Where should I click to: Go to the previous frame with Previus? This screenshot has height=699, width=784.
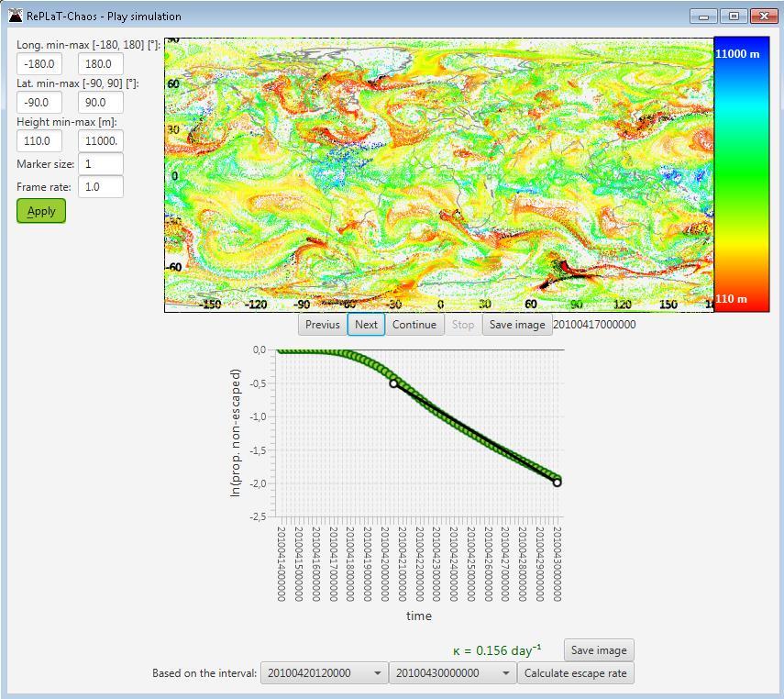pos(323,325)
